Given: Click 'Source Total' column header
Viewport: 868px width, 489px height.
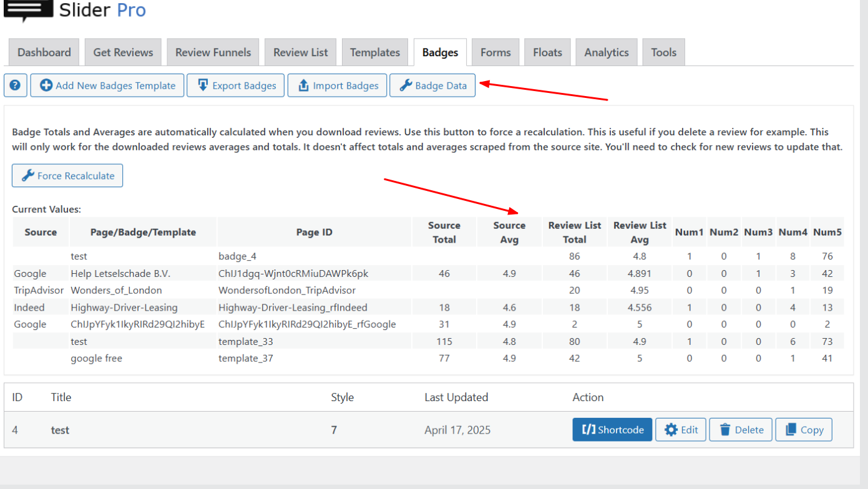Looking at the screenshot, I should pos(444,232).
